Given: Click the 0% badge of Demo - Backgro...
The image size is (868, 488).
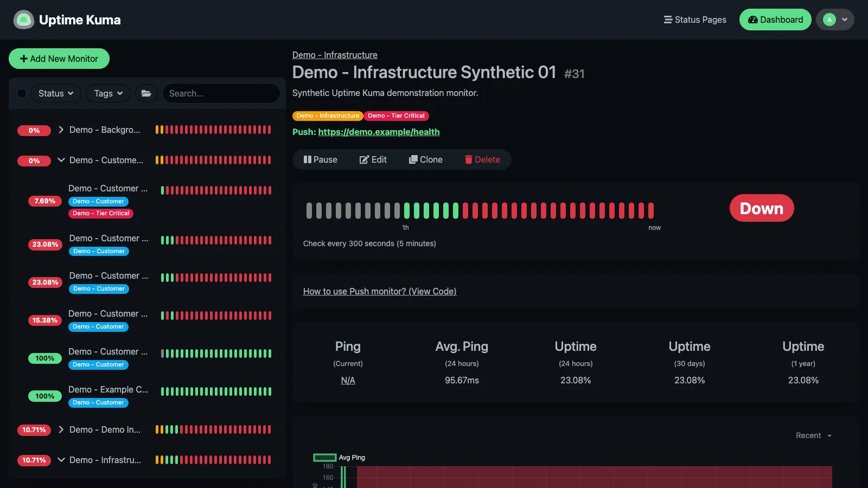Looking at the screenshot, I should point(34,130).
